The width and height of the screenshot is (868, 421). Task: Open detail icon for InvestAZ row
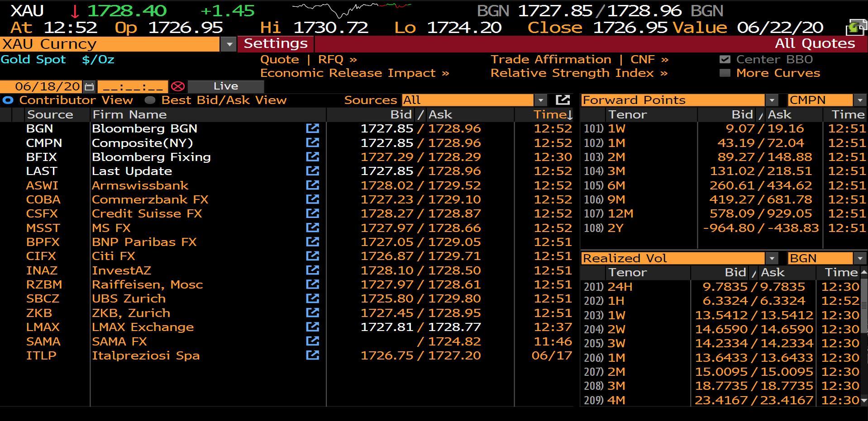(312, 270)
